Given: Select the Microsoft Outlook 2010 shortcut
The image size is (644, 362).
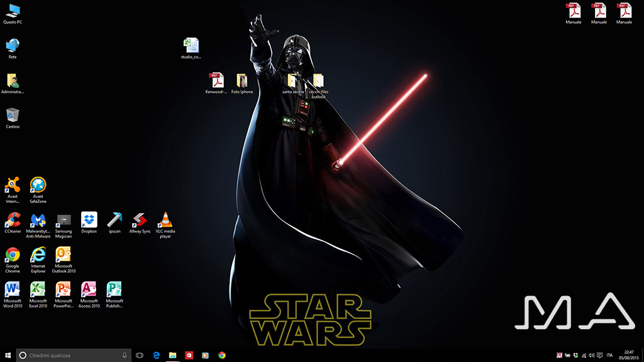Looking at the screenshot, I should click(64, 260).
